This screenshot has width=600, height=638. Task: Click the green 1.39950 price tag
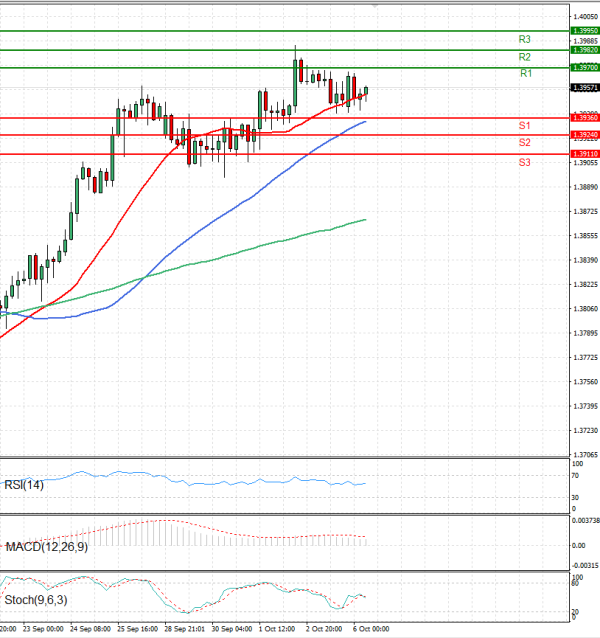[x=585, y=31]
